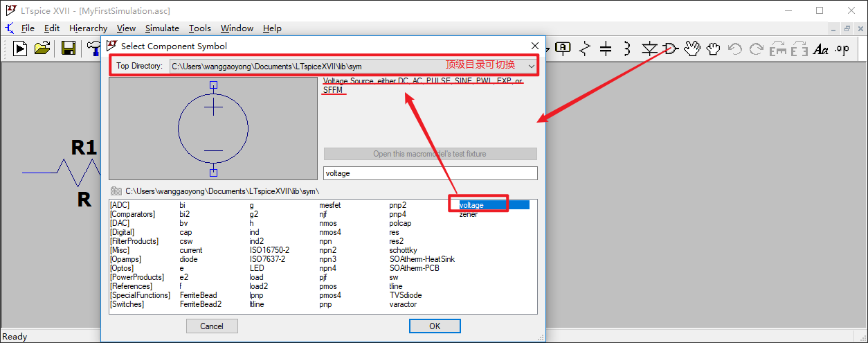Open the [Comparators] folder entry

132,214
